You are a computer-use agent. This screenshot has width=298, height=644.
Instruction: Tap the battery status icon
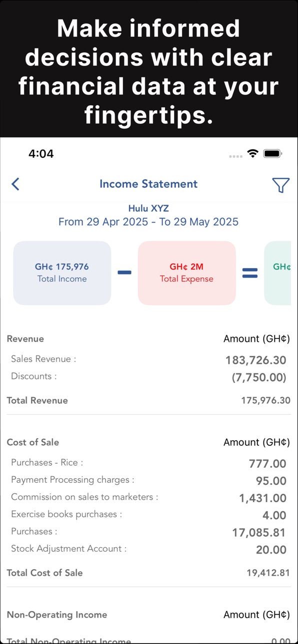[x=272, y=154]
